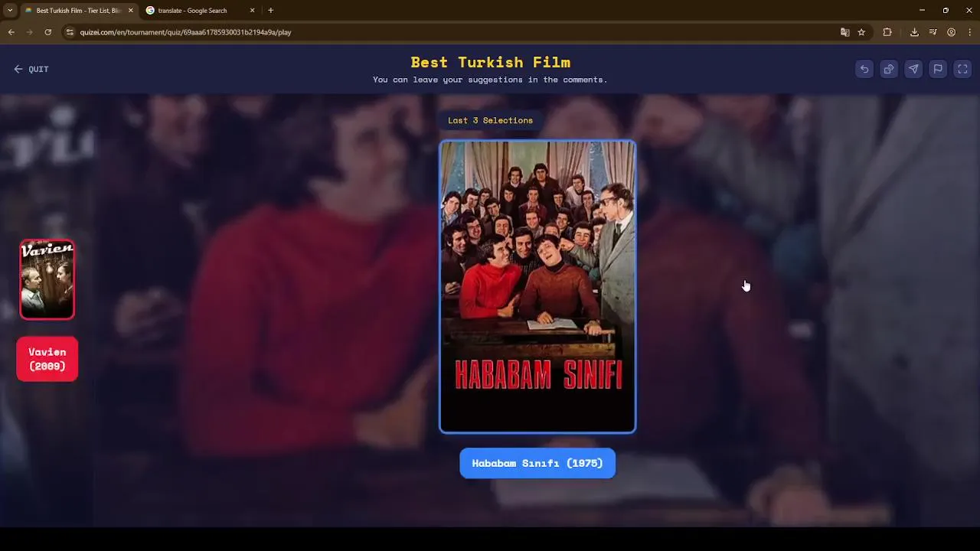
Task: Click the share paper-plane icon
Action: 913,69
